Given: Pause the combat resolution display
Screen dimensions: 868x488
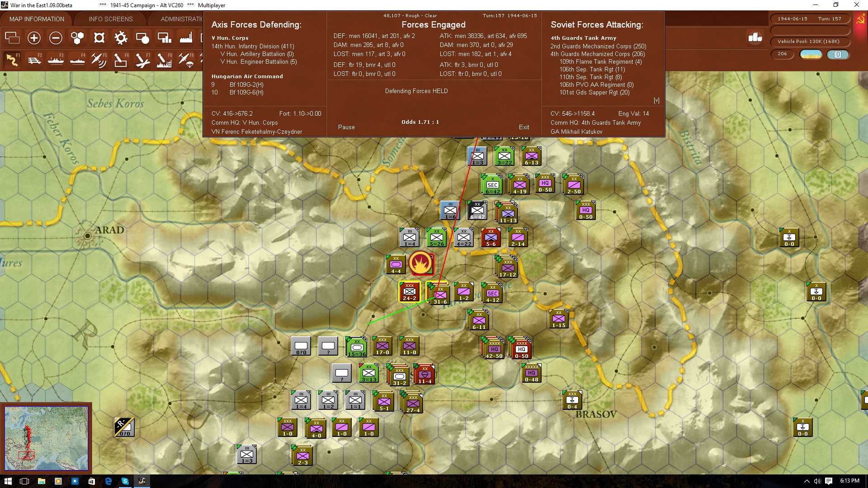Looking at the screenshot, I should point(346,127).
